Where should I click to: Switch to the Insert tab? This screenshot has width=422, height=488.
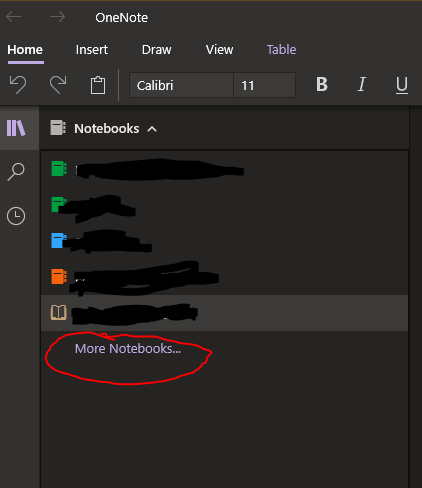coord(92,50)
